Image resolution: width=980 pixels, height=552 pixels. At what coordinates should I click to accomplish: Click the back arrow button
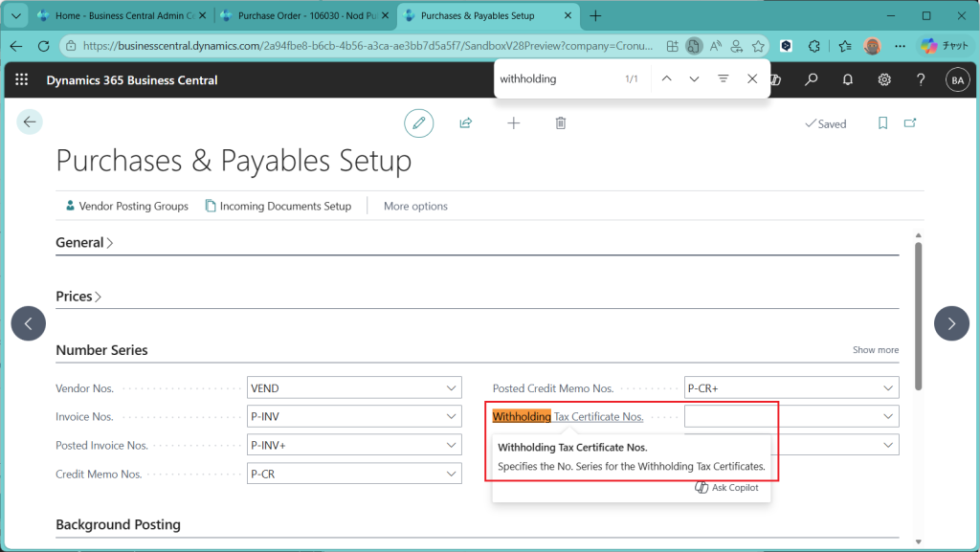pos(30,121)
